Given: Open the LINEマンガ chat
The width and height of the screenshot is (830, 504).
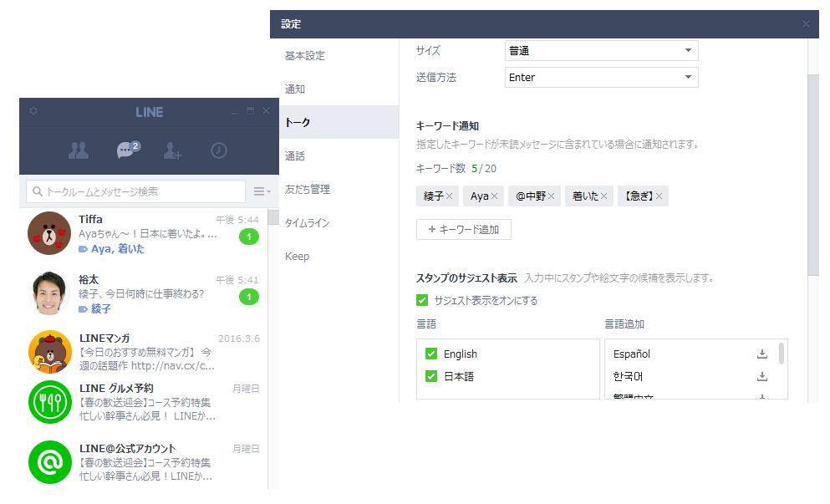Looking at the screenshot, I should point(144,352).
